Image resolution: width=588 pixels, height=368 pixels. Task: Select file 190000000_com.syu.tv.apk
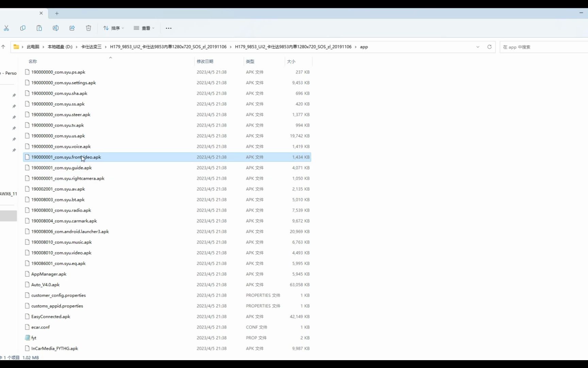click(x=167, y=125)
